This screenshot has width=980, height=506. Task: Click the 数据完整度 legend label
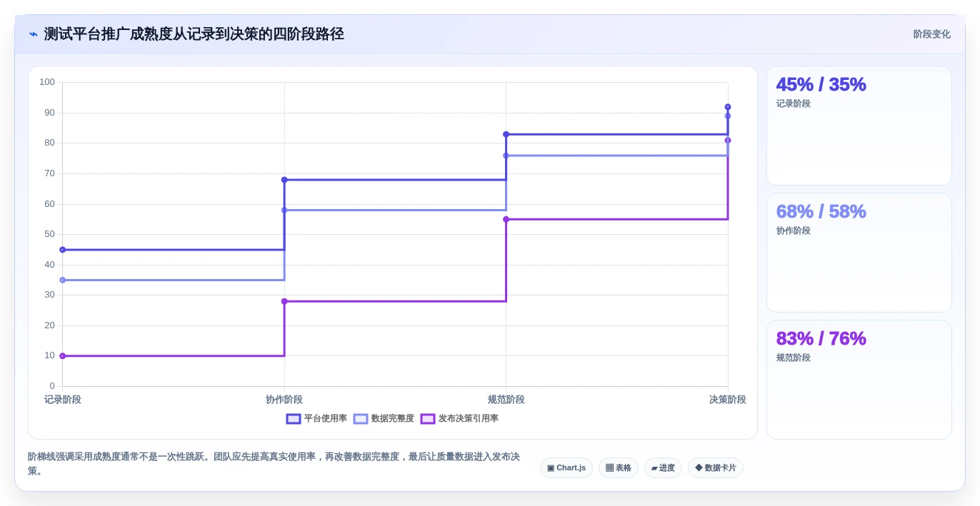click(x=393, y=419)
